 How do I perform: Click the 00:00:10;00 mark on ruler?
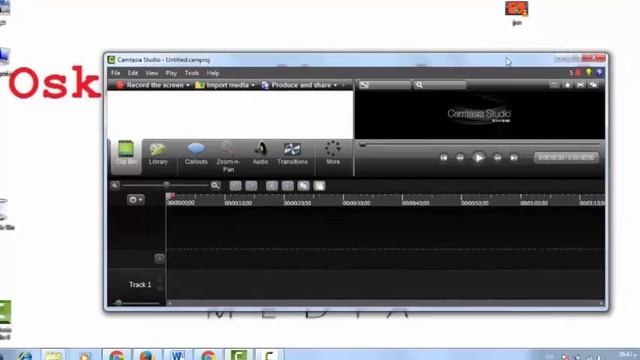coord(238,203)
